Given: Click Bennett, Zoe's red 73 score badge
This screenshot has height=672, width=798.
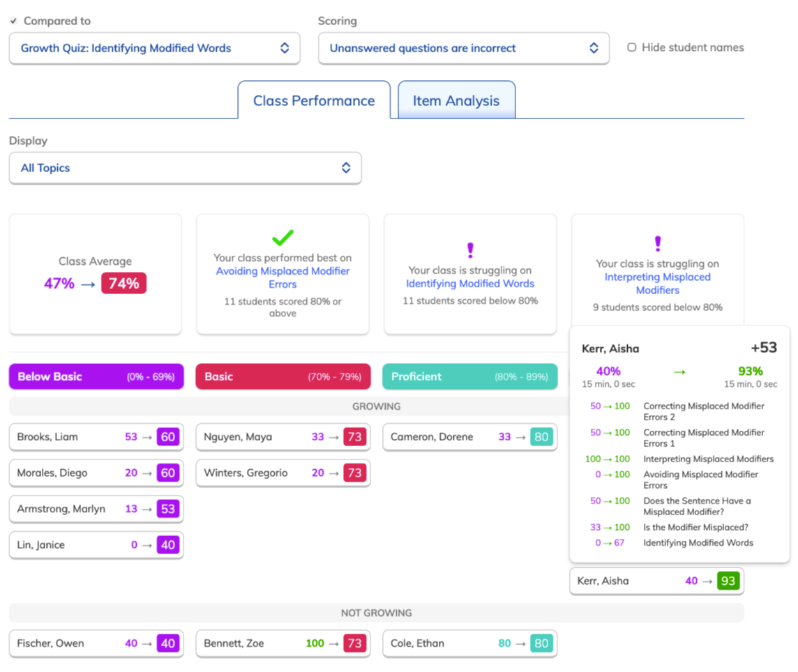Looking at the screenshot, I should click(x=355, y=643).
